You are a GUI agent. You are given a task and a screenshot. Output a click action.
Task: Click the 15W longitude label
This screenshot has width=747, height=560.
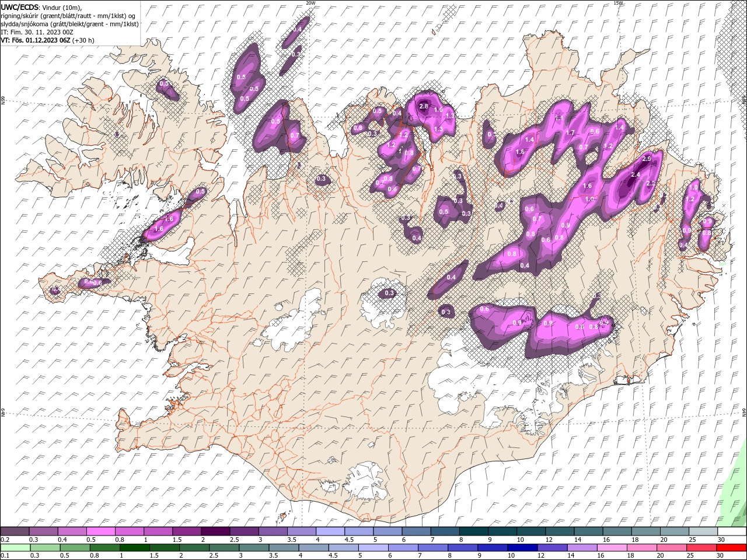click(618, 3)
